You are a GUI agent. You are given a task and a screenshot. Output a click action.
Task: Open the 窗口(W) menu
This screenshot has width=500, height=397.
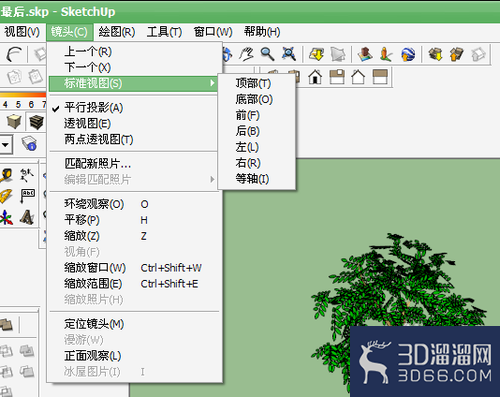[x=213, y=32]
